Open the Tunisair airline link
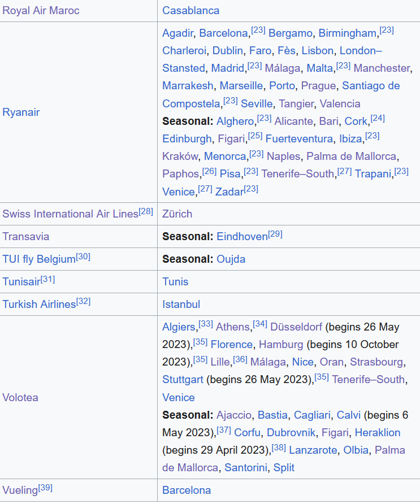Image resolution: width=420 pixels, height=504 pixels. click(21, 282)
